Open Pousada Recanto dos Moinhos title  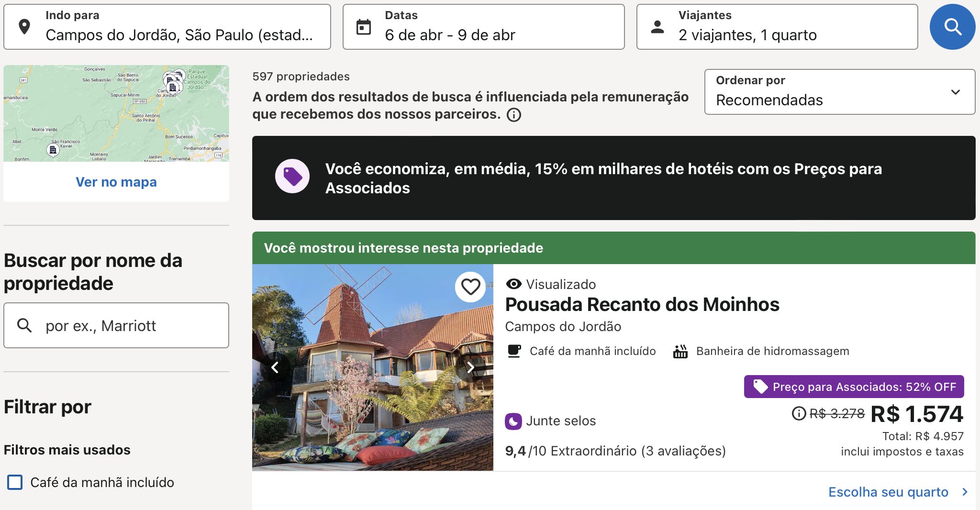point(642,304)
